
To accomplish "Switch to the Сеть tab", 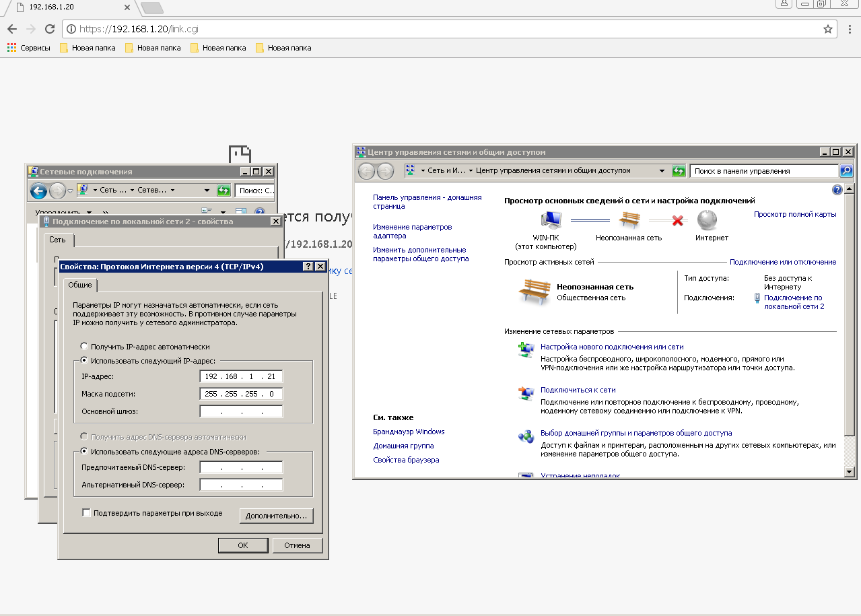I will point(58,240).
